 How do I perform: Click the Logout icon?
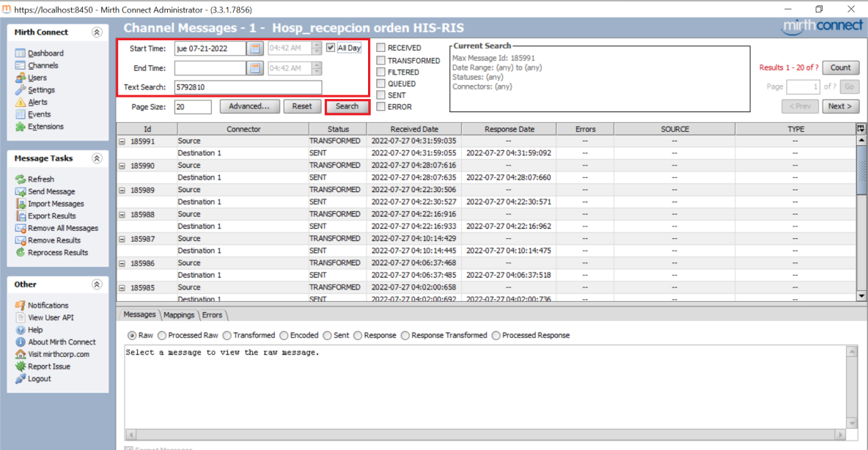click(x=21, y=379)
